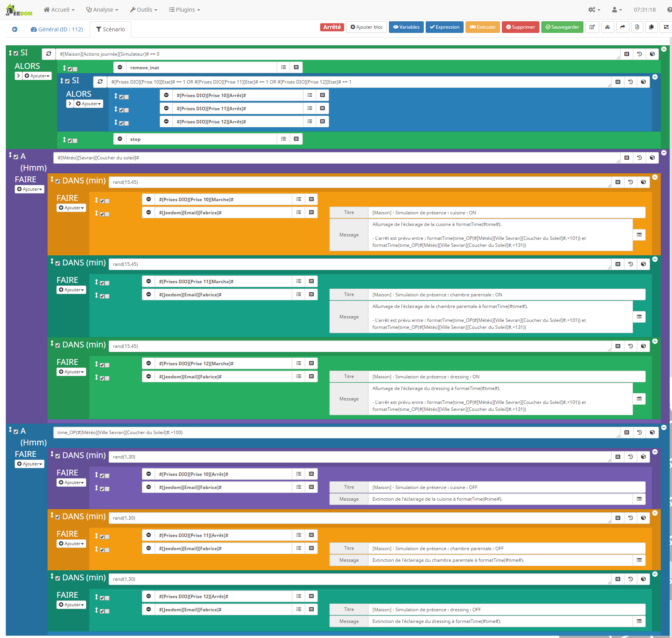This screenshot has height=638, width=672.
Task: Toggle the checkbox of the second A (Hmm) block
Action: [x=16, y=431]
